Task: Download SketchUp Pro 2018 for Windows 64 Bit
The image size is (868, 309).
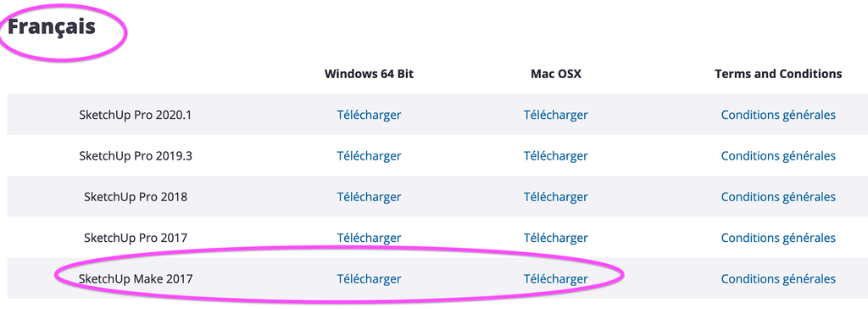Action: [369, 196]
